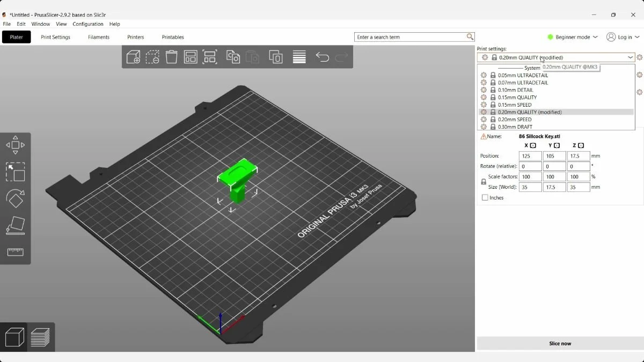Image resolution: width=644 pixels, height=362 pixels.
Task: Open the Beginner mode dropdown
Action: tap(572, 37)
